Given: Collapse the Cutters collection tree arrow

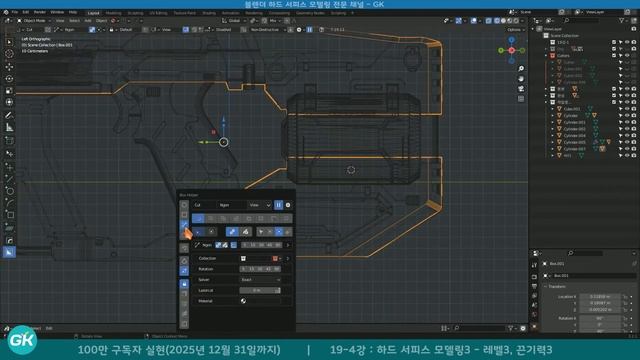Looking at the screenshot, I should click(x=546, y=56).
